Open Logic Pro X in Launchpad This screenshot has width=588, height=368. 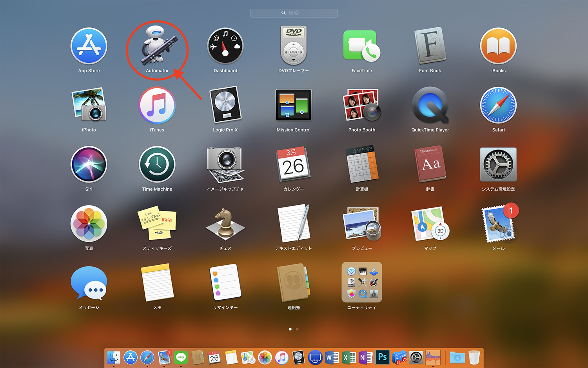225,105
